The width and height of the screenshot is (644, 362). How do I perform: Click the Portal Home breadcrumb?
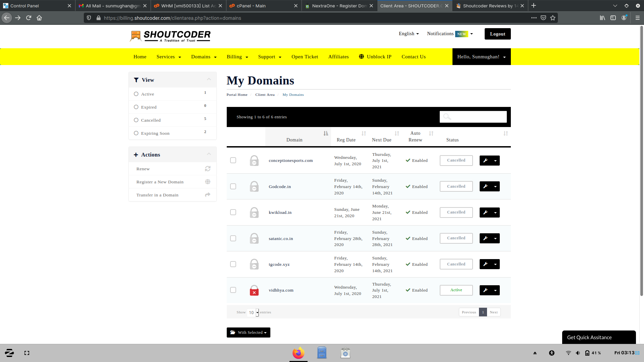tap(237, 95)
